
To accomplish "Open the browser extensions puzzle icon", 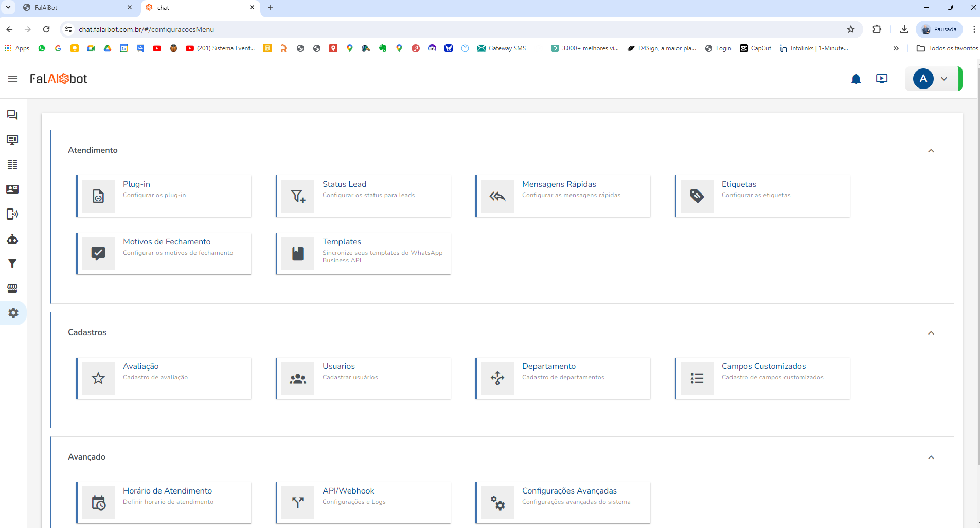I will coord(877,29).
